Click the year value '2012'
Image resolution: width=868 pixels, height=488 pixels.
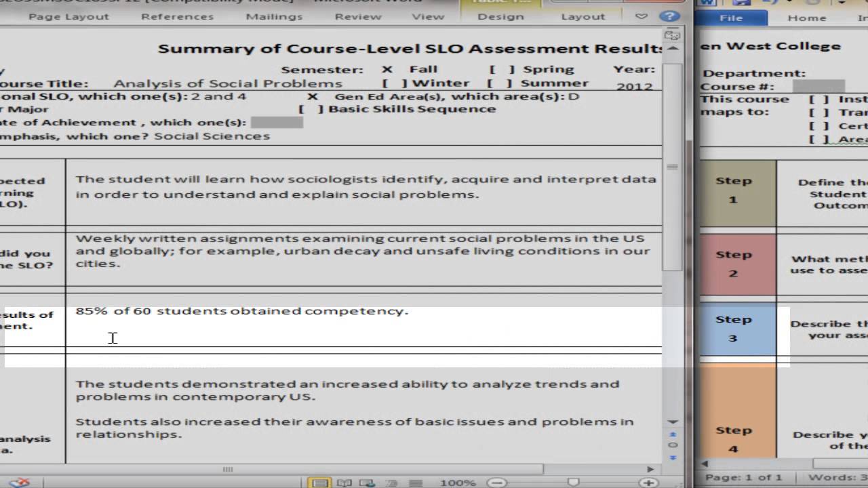pos(635,87)
